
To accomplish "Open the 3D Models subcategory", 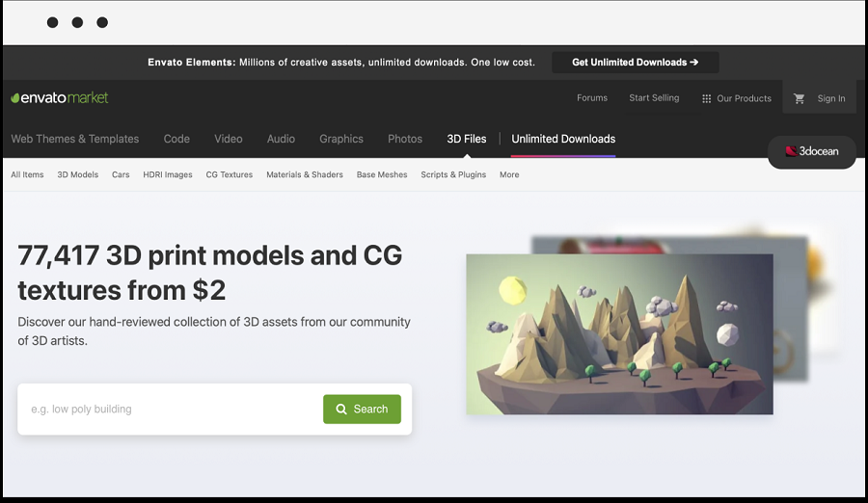I will [x=77, y=174].
